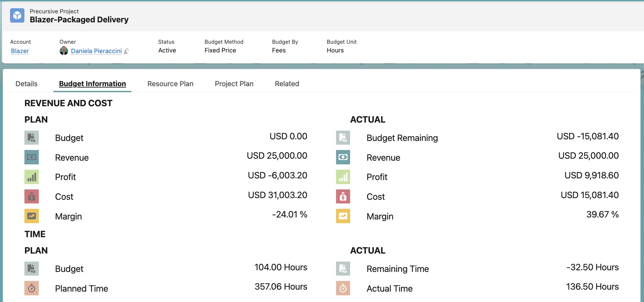Click the 104.00 Hours budget value
644x302 pixels.
coord(281,267)
